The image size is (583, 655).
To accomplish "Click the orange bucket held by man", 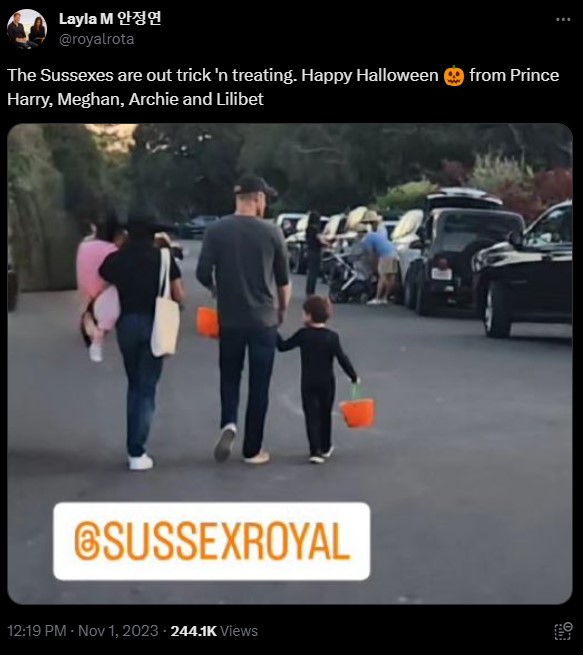I will pyautogui.click(x=208, y=322).
